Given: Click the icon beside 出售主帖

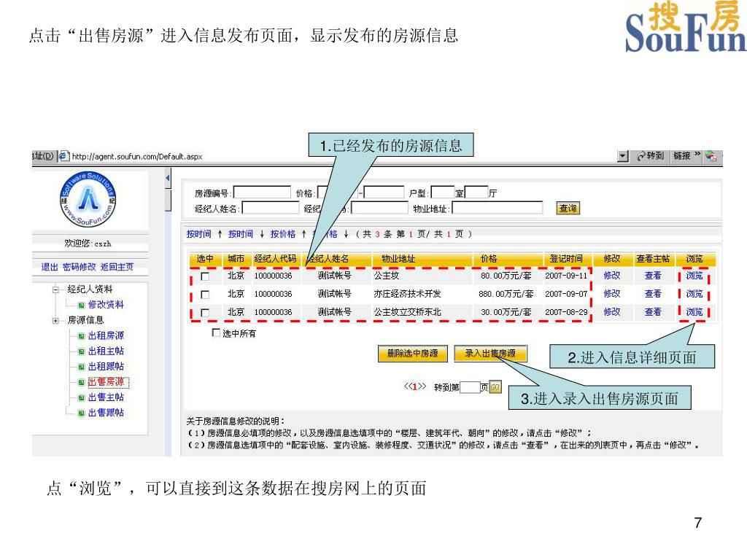Looking at the screenshot, I should (82, 397).
